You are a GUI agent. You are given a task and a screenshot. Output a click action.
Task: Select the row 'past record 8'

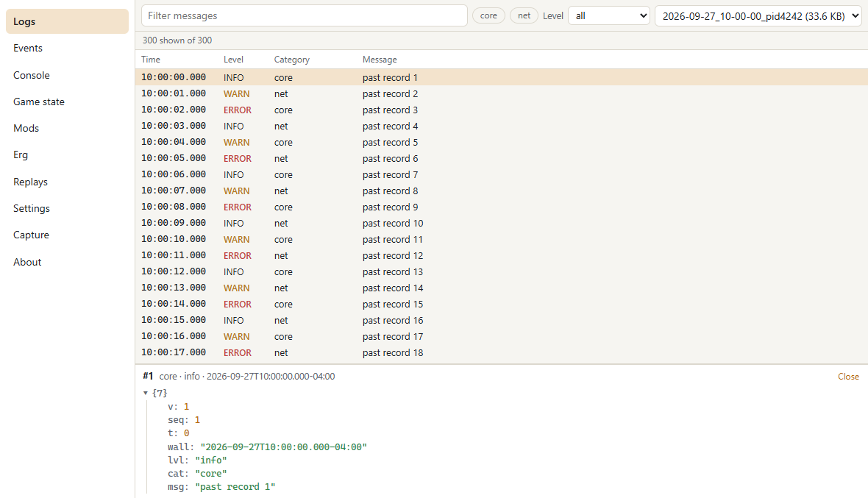(x=502, y=191)
